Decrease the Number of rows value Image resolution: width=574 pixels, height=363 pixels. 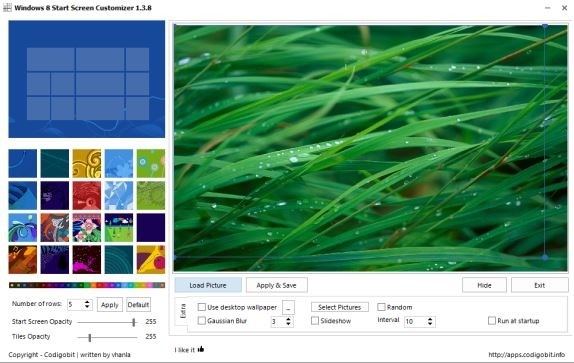click(87, 307)
